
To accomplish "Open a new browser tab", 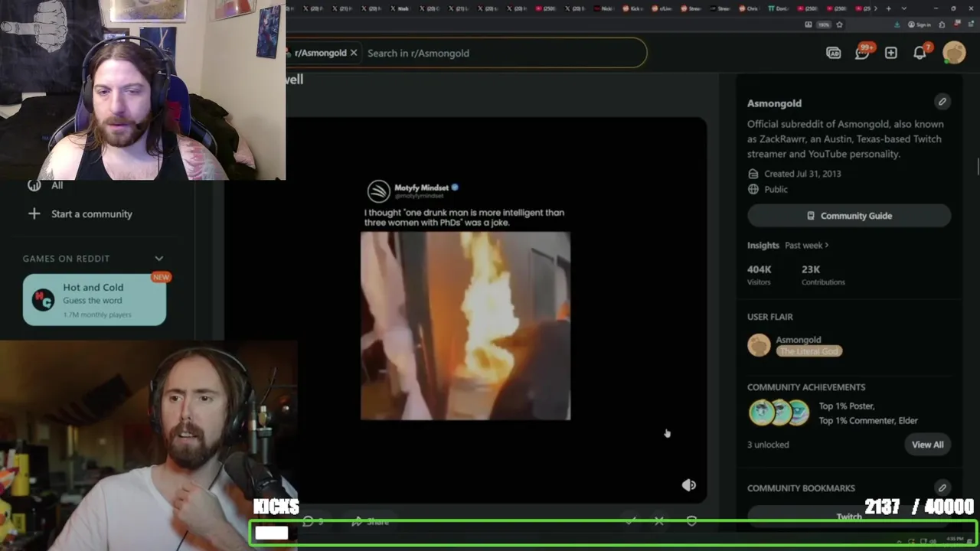I will point(888,8).
